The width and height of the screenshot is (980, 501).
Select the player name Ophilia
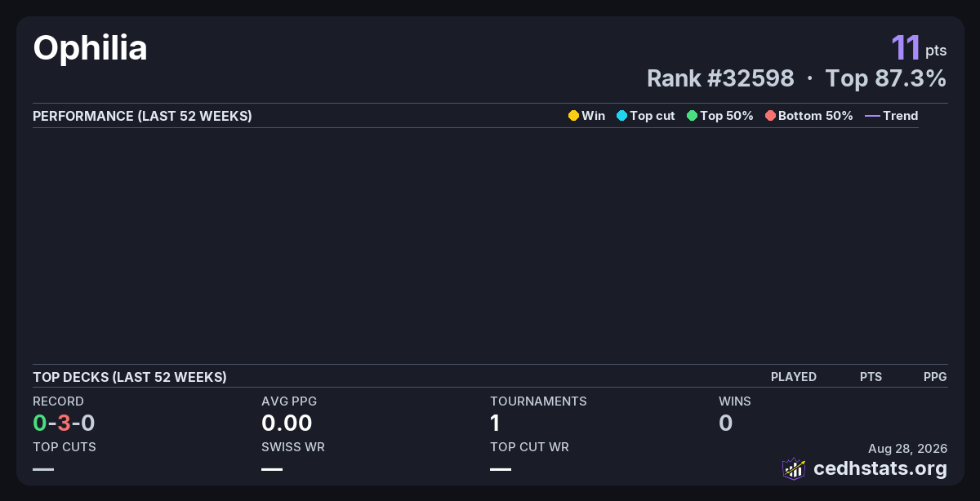pos(90,49)
